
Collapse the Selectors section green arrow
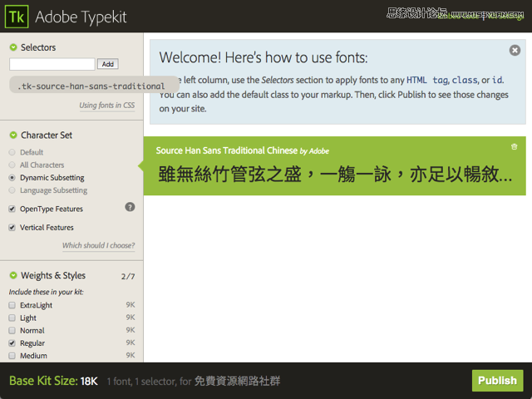[13, 47]
